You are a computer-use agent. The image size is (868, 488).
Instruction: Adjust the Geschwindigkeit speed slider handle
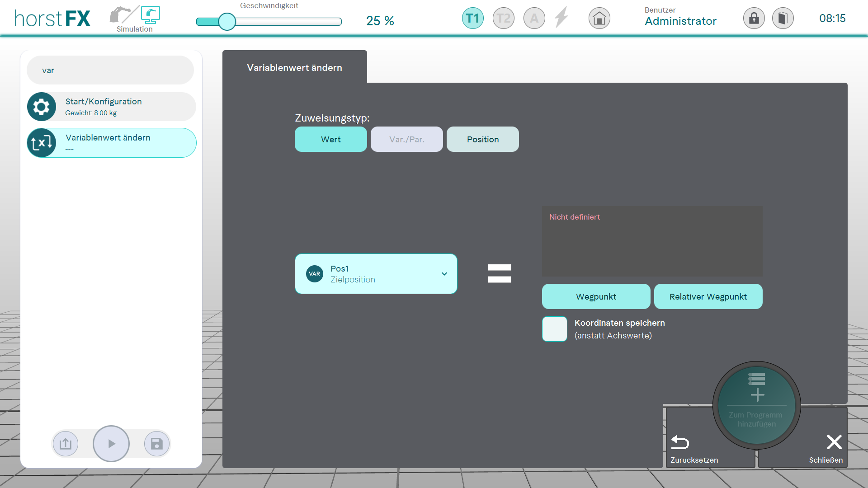(227, 22)
